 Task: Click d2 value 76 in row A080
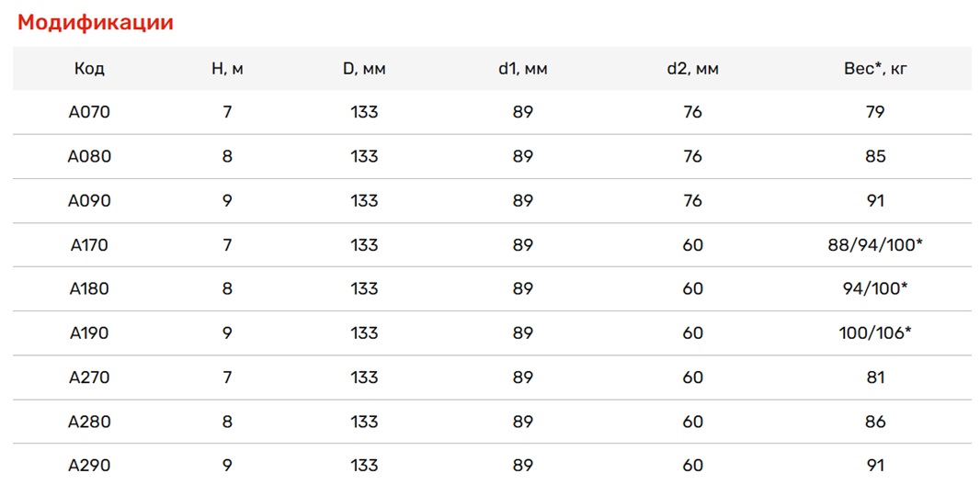(x=692, y=156)
